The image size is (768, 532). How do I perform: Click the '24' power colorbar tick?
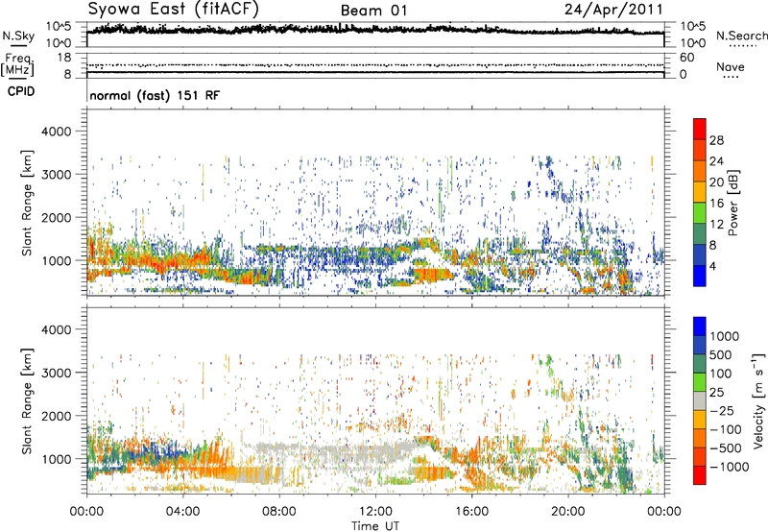pyautogui.click(x=716, y=161)
